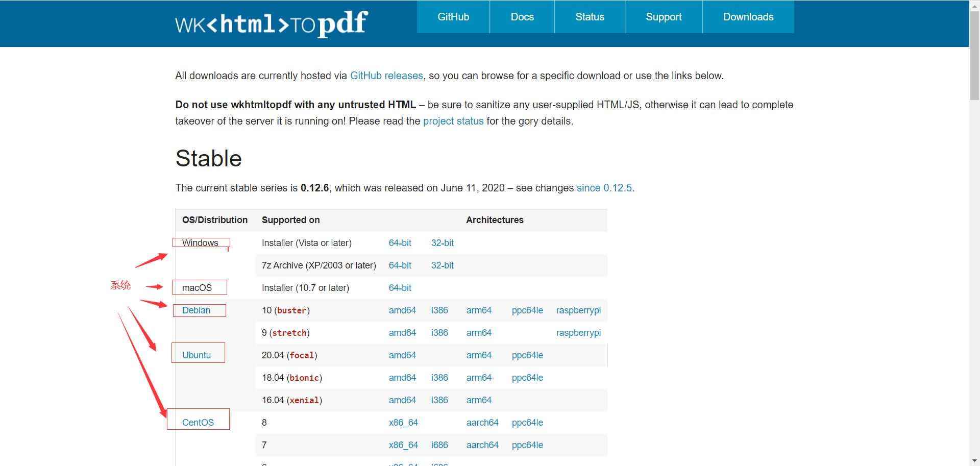Download macOS Installer 64-bit
Viewport: 980px width, 466px height.
(400, 288)
